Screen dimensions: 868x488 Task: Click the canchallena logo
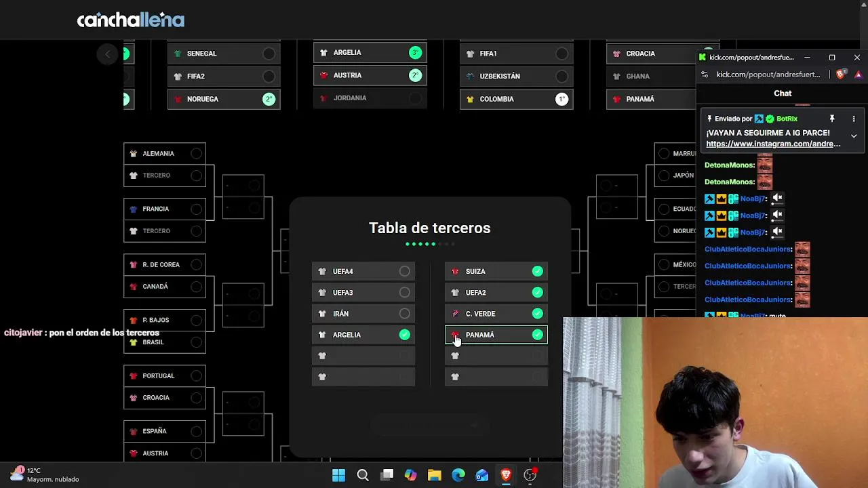point(130,20)
